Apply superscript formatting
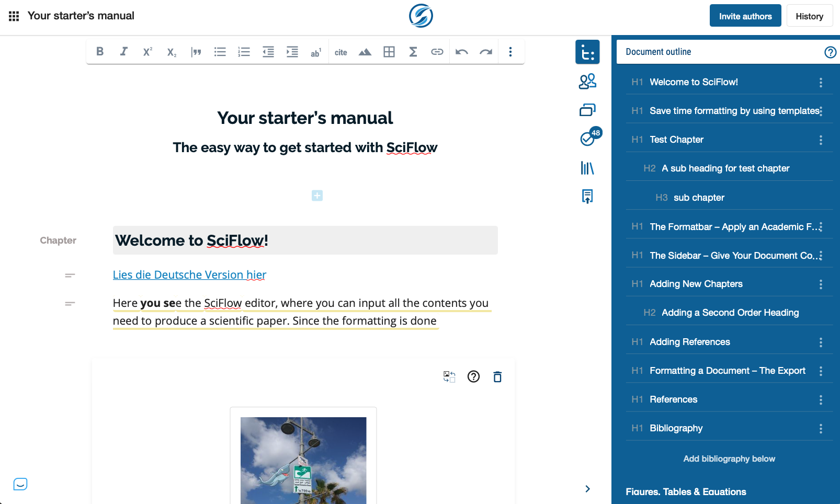This screenshot has height=504, width=840. coord(147,51)
